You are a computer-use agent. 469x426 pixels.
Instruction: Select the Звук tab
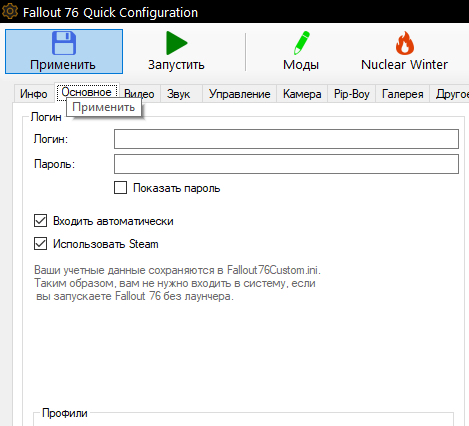[x=179, y=94]
